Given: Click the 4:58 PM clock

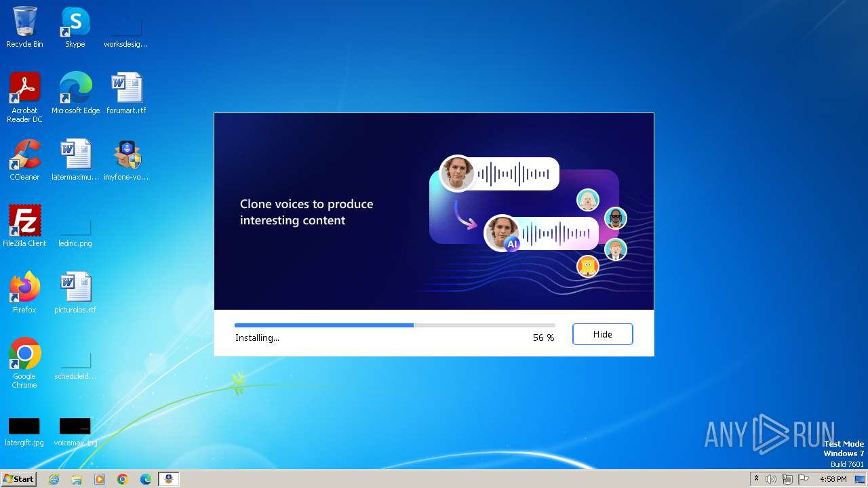Looking at the screenshot, I should click(x=833, y=479).
